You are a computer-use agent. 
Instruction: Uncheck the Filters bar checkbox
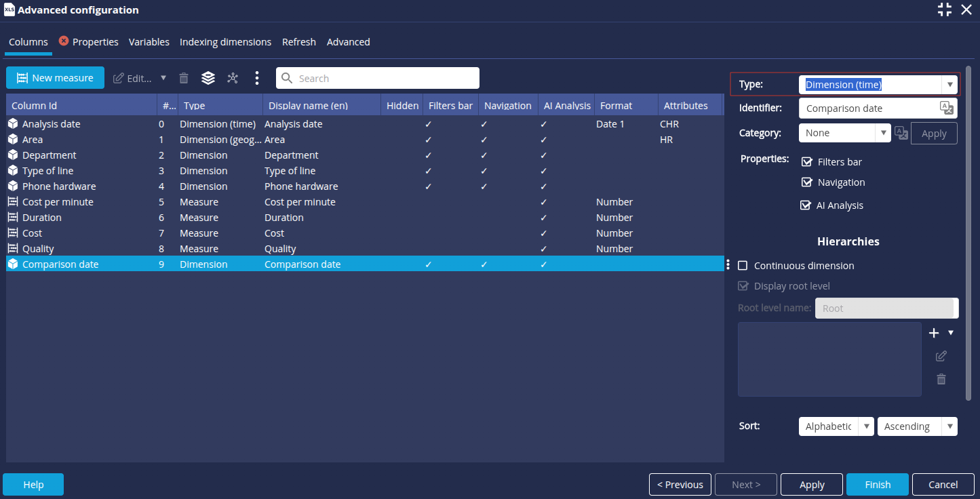click(806, 162)
